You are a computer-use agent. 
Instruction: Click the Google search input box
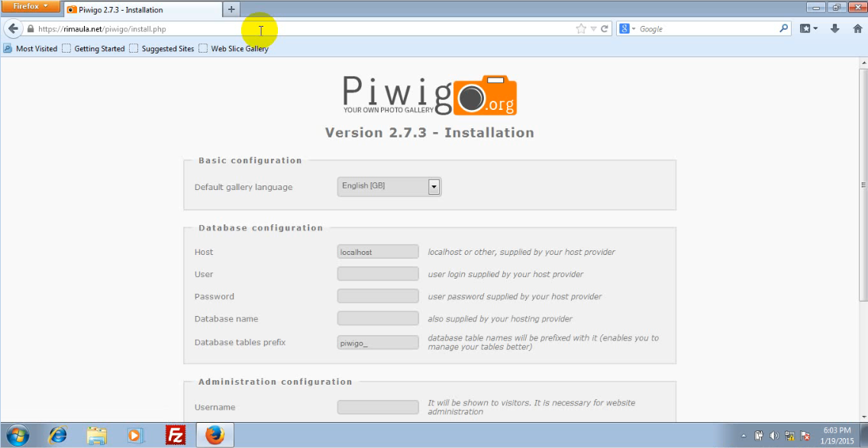tap(708, 29)
